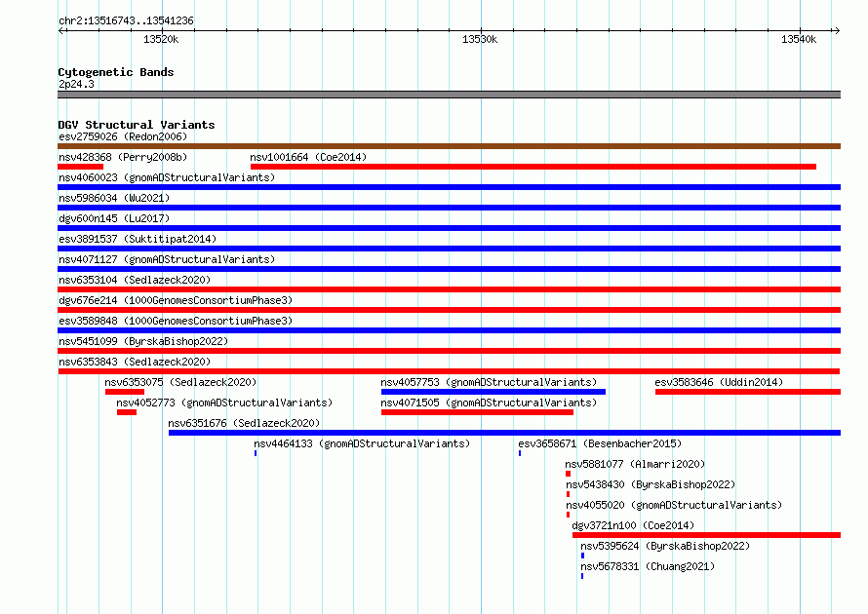Click the tiny blue nsv5678331 marker
The image size is (868, 614).
tap(582, 576)
